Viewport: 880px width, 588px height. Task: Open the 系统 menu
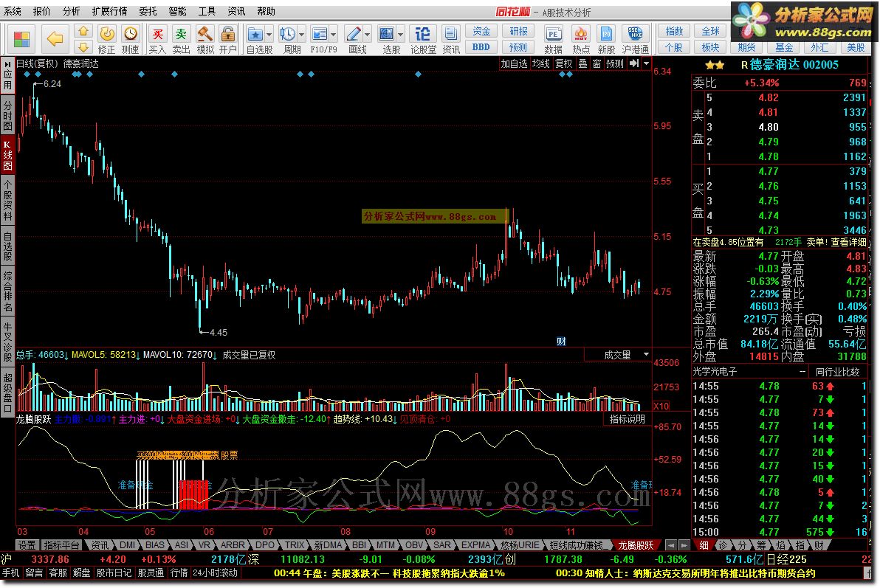coord(13,11)
